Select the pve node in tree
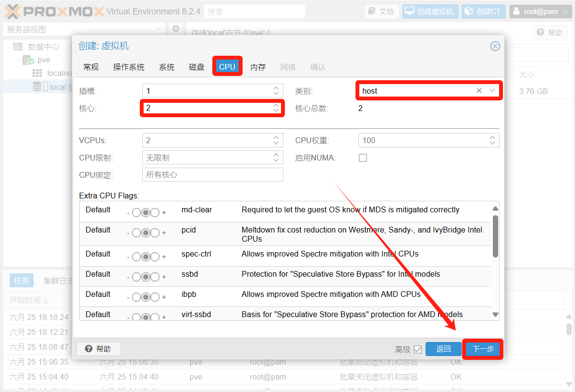575x392 pixels. pos(44,60)
